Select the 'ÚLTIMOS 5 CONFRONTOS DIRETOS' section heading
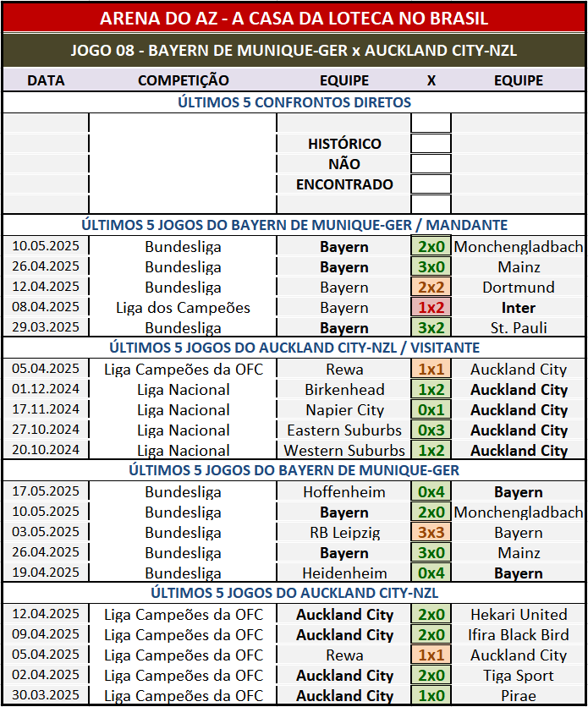 click(x=294, y=102)
